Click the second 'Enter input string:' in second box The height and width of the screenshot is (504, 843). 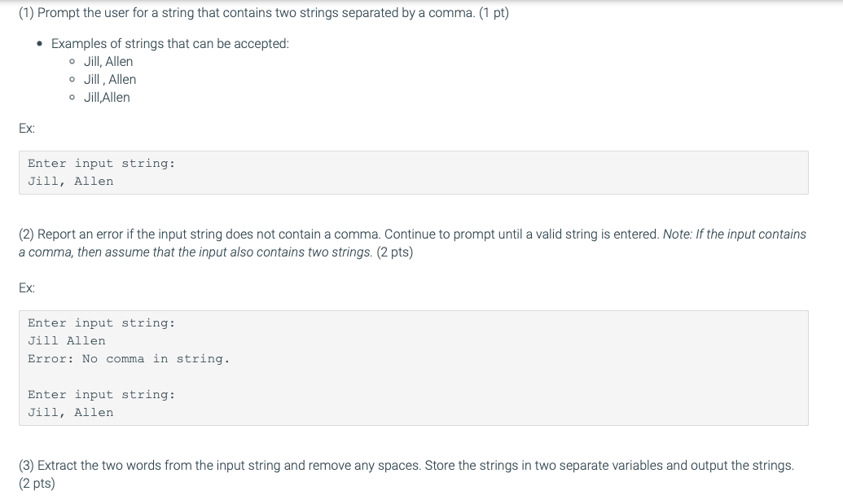pos(101,395)
